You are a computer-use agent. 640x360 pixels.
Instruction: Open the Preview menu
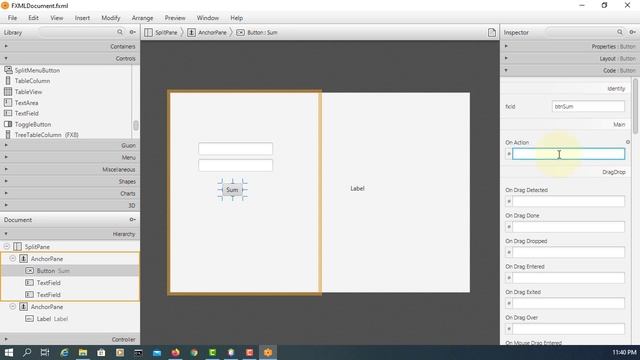tap(175, 18)
